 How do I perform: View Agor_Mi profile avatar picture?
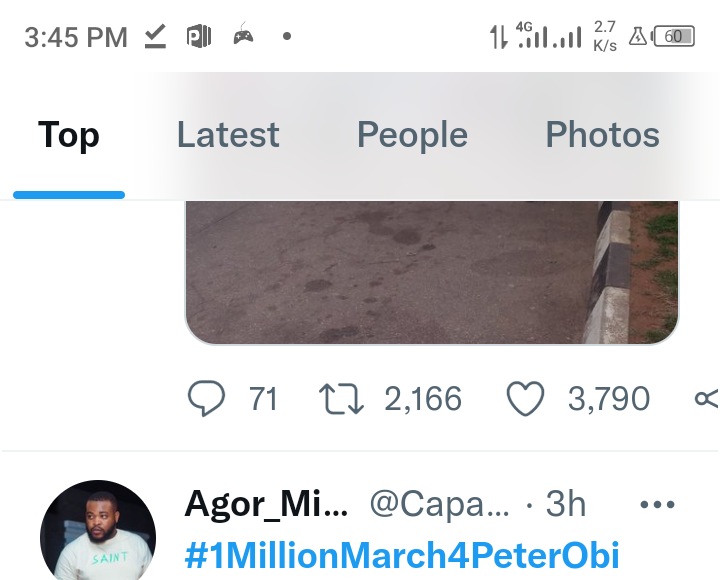pyautogui.click(x=98, y=530)
